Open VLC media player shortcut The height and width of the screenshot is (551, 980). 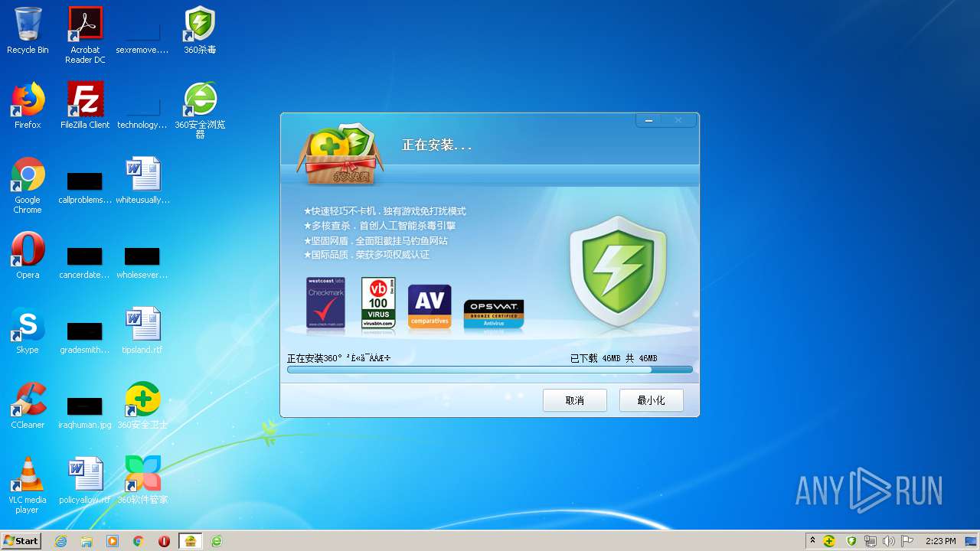28,485
